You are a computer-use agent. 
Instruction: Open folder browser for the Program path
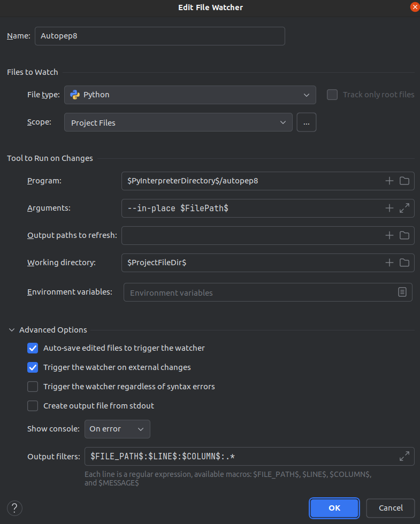coord(403,181)
